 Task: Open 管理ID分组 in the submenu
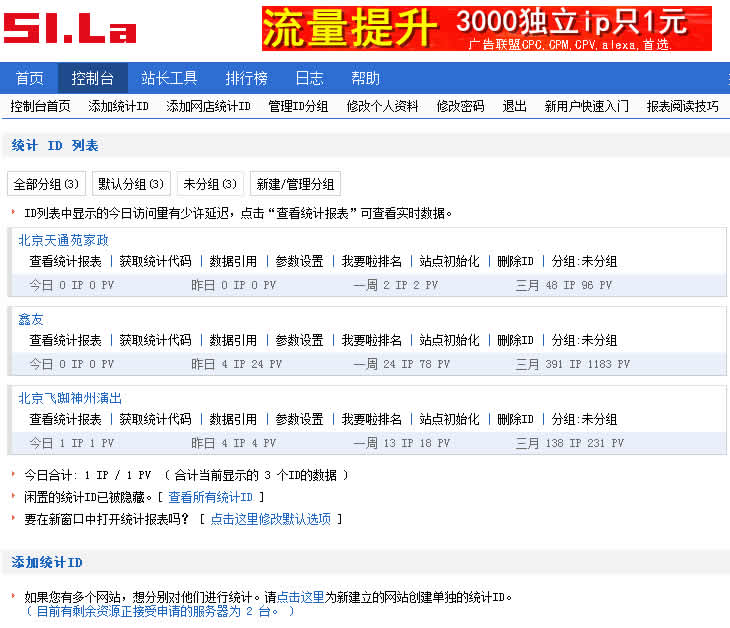coord(298,106)
